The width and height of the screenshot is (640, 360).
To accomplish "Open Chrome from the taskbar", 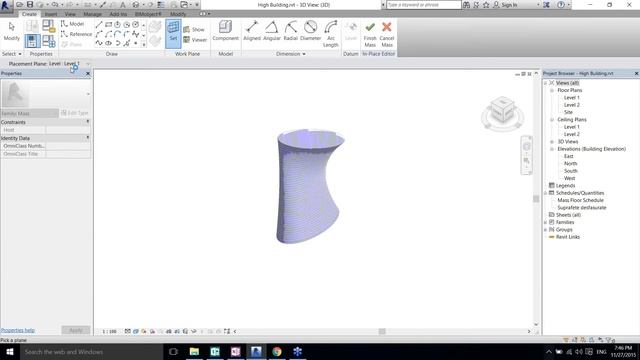I will click(x=277, y=351).
